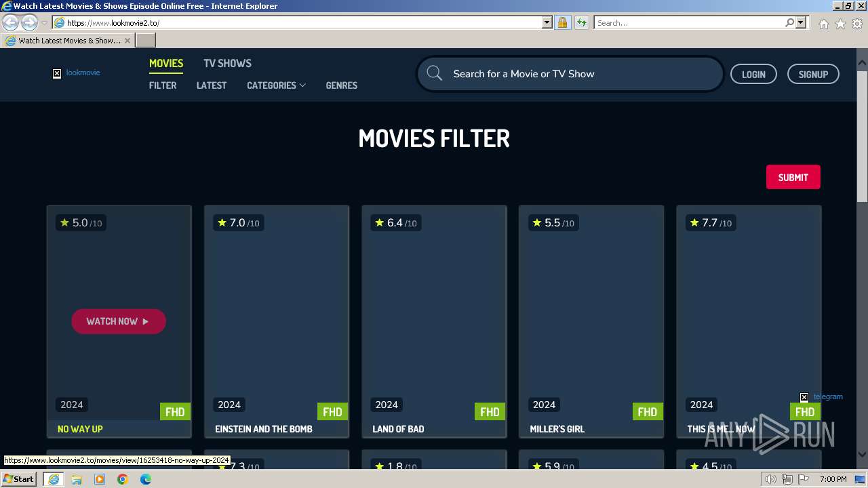Click the vertical scrollbar down arrow
The image size is (868, 488).
coord(863,455)
